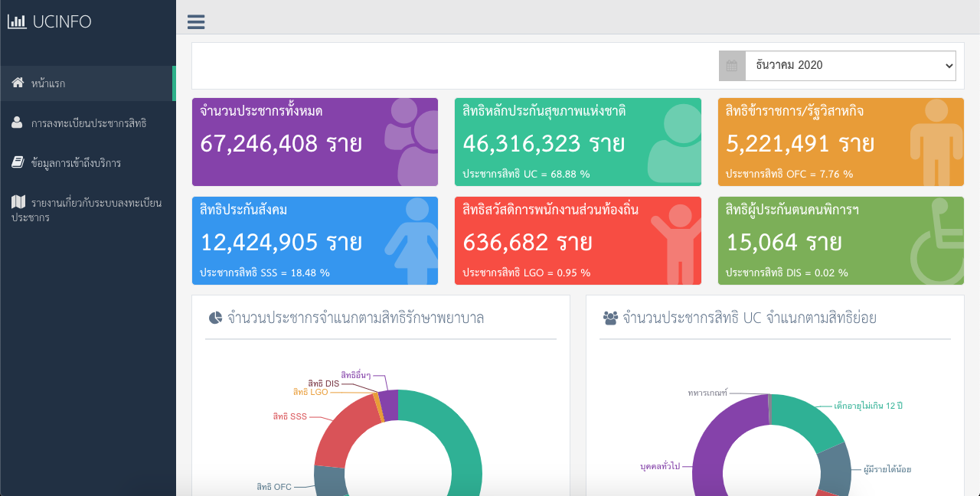Select the green UC rights card
The image size is (980, 496).
(x=577, y=142)
